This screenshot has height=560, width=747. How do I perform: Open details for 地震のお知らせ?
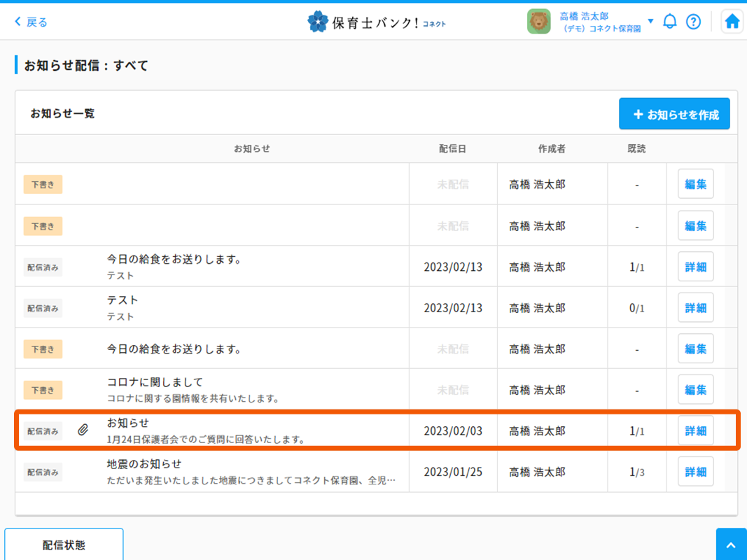(695, 472)
